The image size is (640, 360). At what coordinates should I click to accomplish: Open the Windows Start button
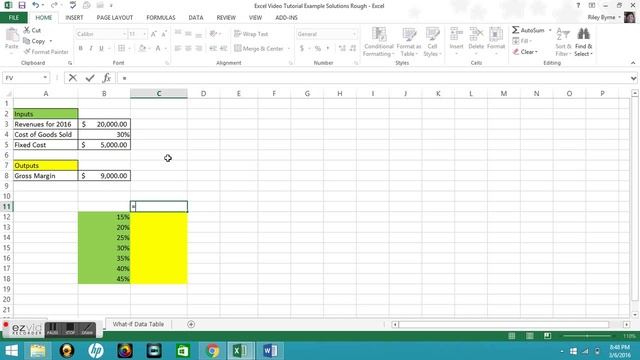tap(11, 351)
